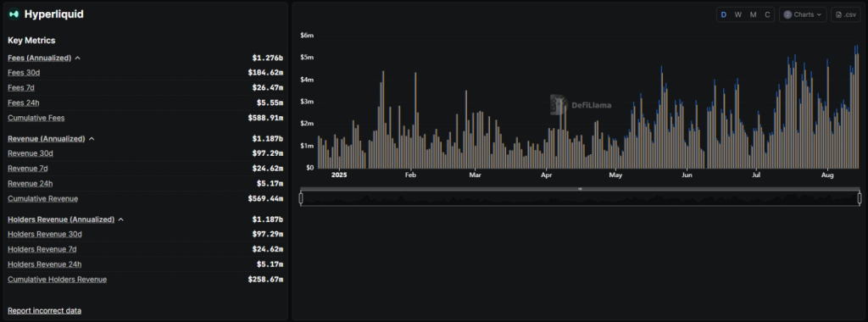Click the left handle of range slider

[301, 198]
